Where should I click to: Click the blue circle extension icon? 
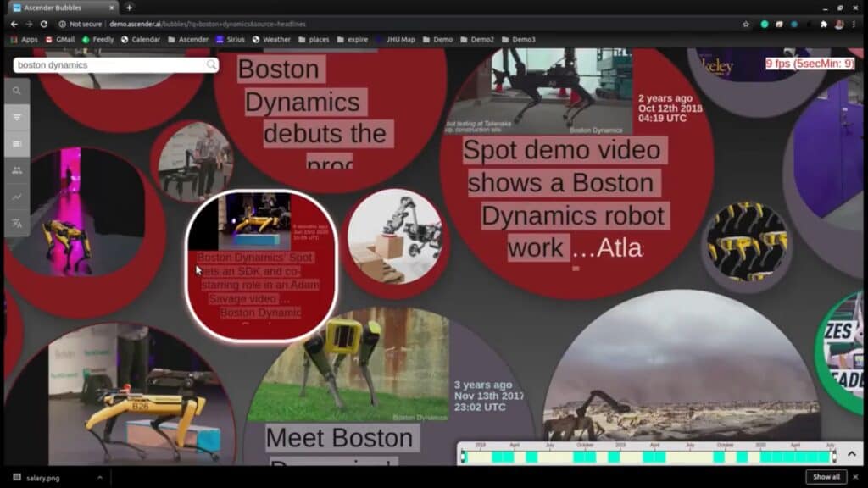793,24
